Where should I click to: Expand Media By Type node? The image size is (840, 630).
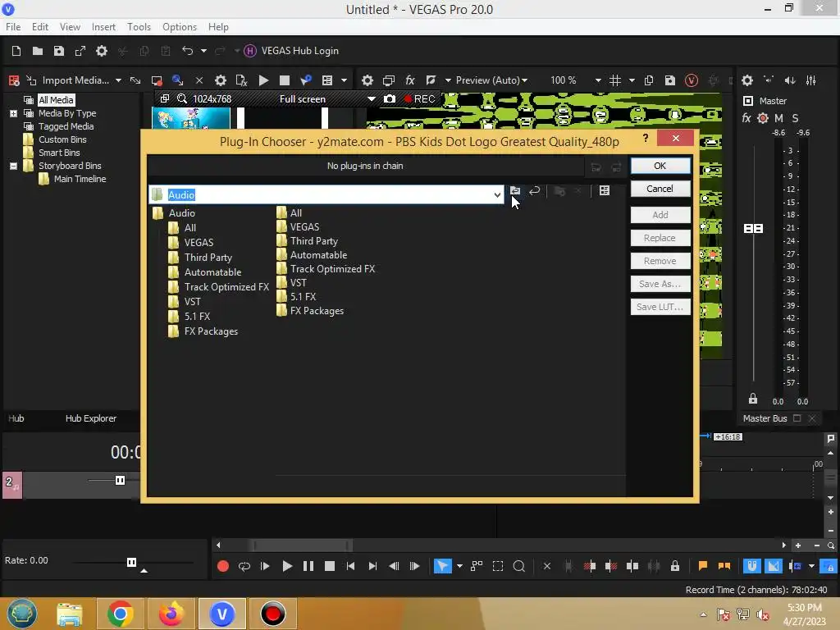[x=13, y=113]
